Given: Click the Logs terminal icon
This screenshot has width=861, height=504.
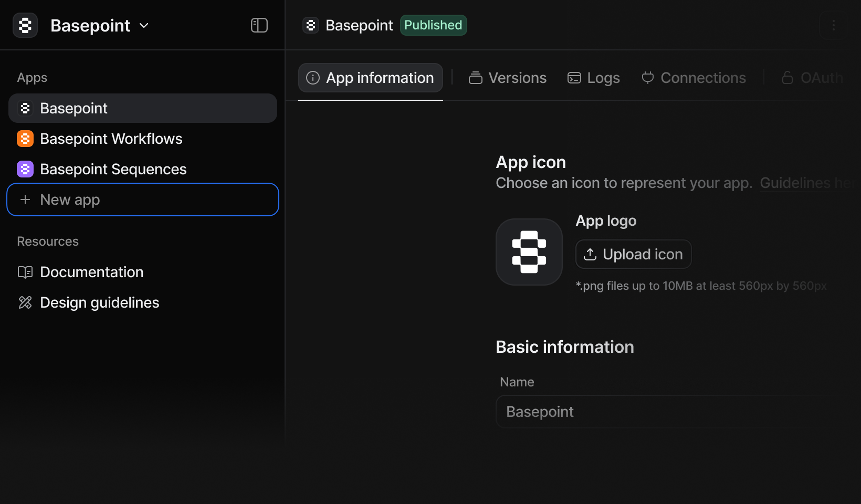Looking at the screenshot, I should [x=574, y=78].
